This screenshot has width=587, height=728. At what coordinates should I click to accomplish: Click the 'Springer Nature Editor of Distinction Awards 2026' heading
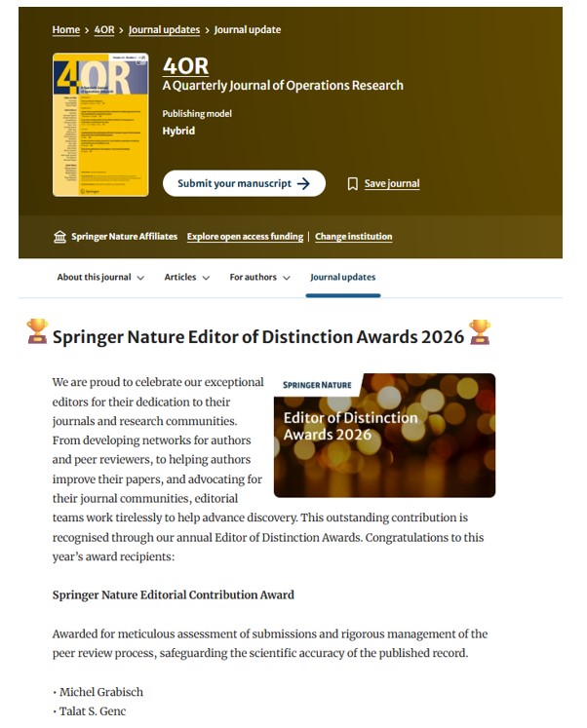coord(258,336)
